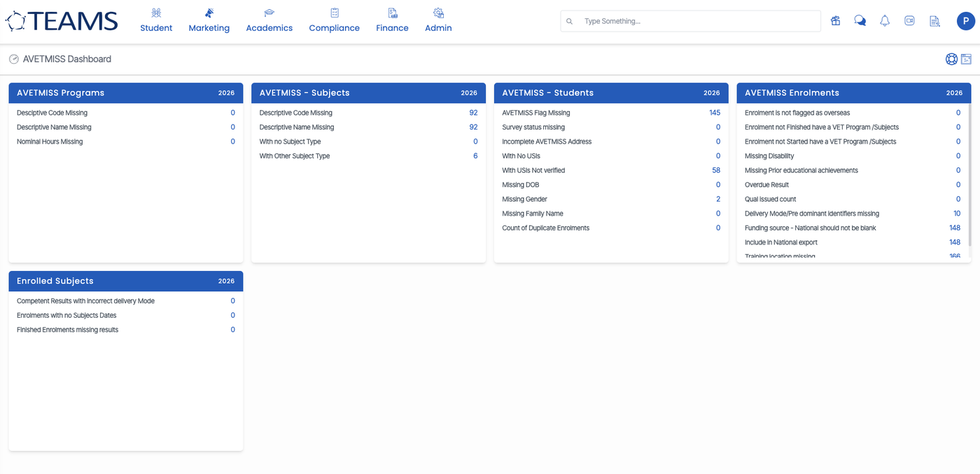The width and height of the screenshot is (980, 474).
Task: Open the 148 count for Funding source - National
Action: coord(955,228)
